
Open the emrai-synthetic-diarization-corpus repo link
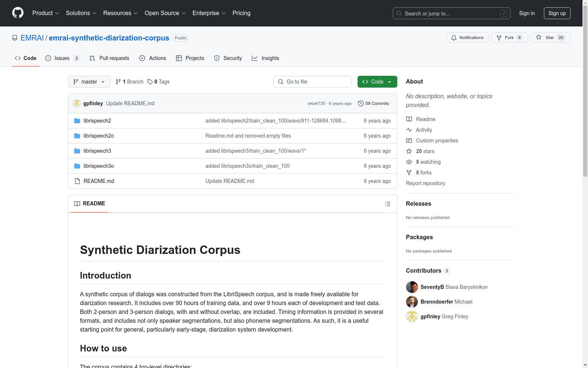coord(109,38)
